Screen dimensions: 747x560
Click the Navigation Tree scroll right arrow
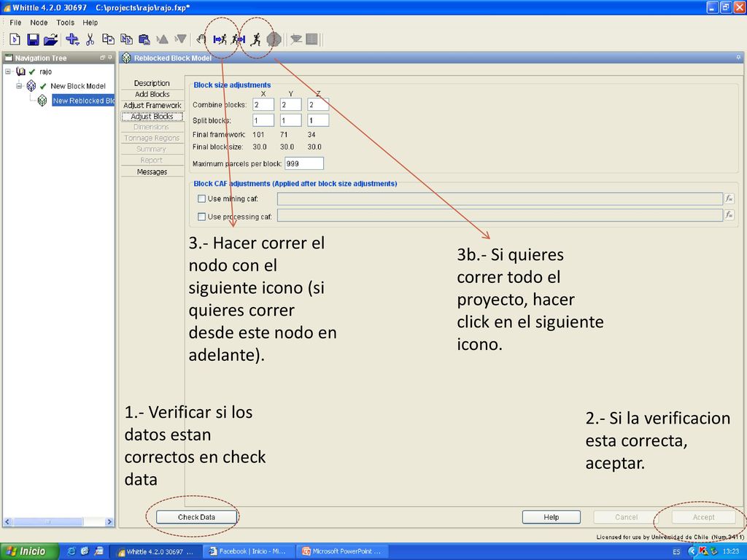109,522
